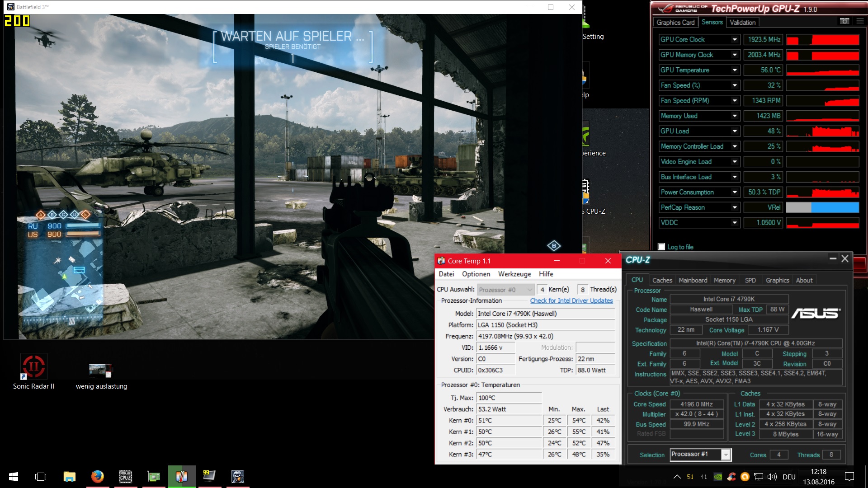Click the CPU-Z icon in taskbar
868x488 pixels.
pyautogui.click(x=125, y=476)
